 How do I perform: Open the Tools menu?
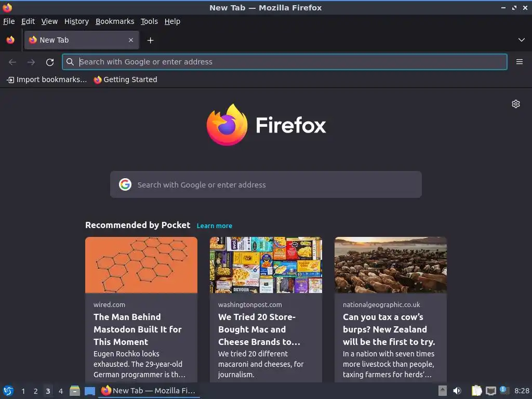pyautogui.click(x=149, y=21)
